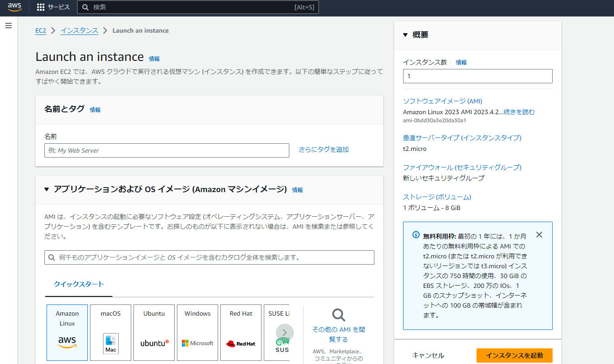Click the magnifier icon above その他の AMI を閲覧する
Image resolution: width=614 pixels, height=364 pixels.
click(338, 315)
